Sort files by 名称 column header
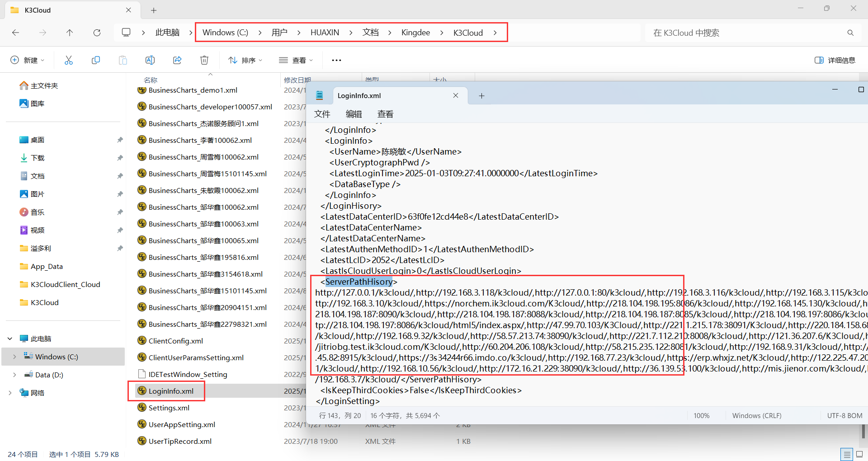This screenshot has width=868, height=461. click(151, 80)
